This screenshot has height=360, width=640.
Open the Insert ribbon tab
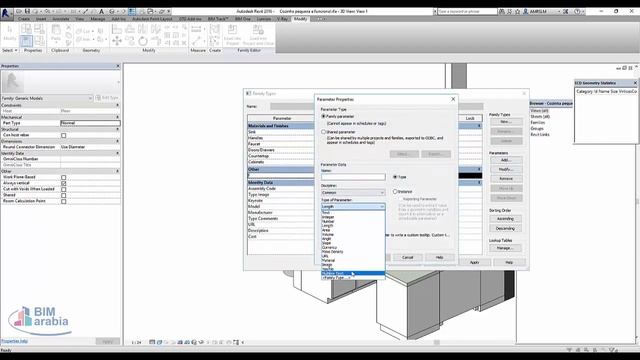pos(41,19)
